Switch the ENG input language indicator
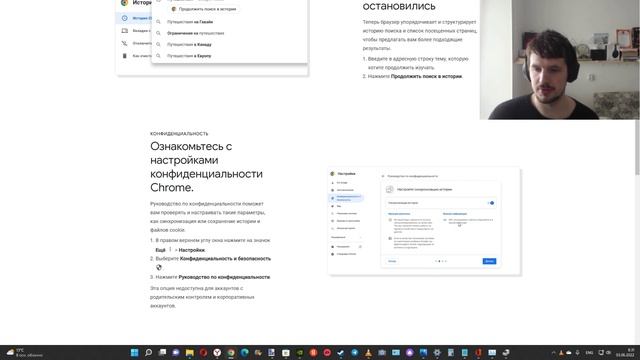The image size is (640, 360). click(x=589, y=353)
